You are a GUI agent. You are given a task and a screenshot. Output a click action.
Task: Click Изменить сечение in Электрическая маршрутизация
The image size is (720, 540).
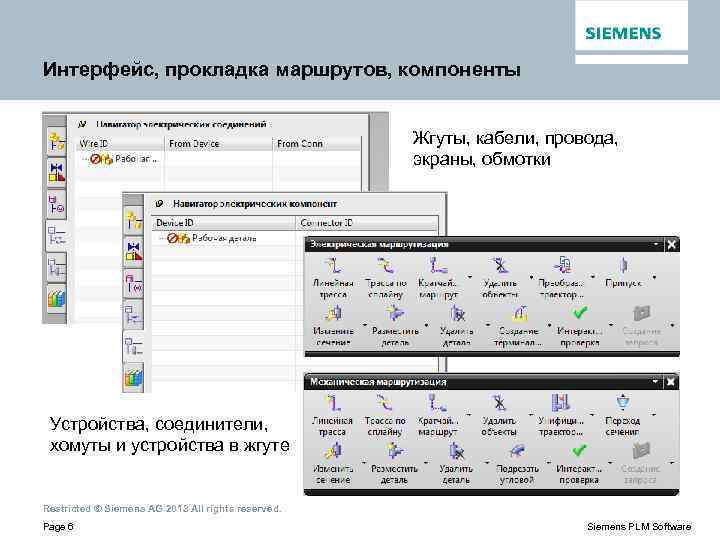tap(333, 326)
